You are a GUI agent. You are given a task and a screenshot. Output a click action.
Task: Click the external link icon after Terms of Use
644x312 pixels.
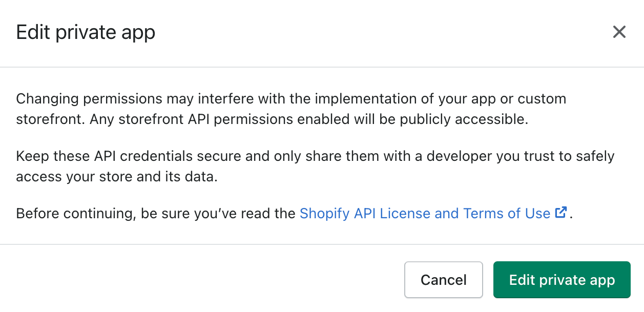[562, 213]
